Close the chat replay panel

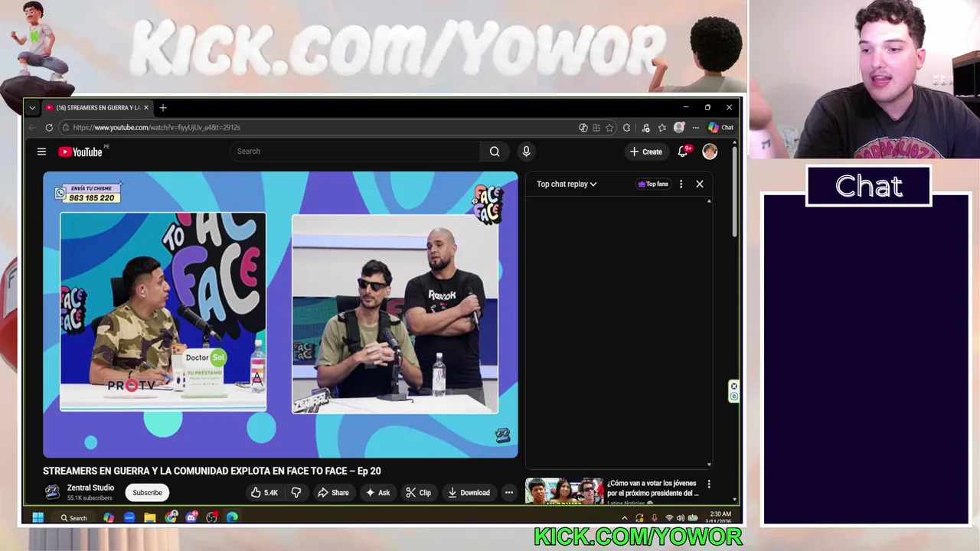tap(700, 184)
